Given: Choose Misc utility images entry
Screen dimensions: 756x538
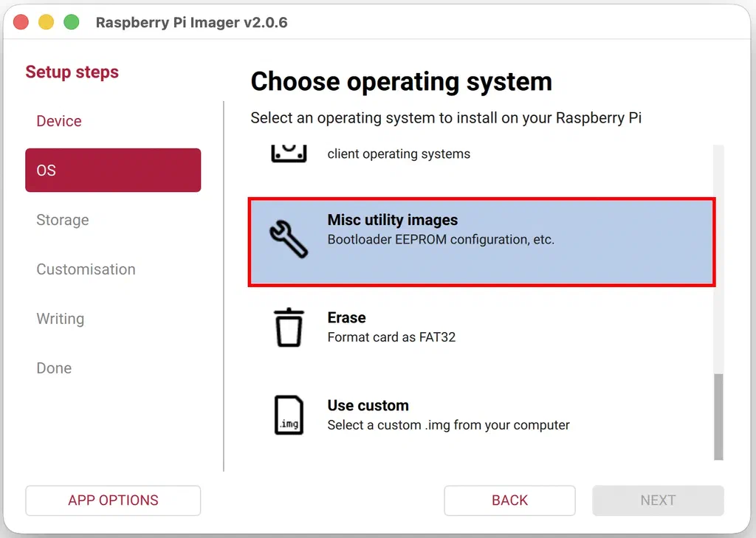Looking at the screenshot, I should [x=481, y=241].
